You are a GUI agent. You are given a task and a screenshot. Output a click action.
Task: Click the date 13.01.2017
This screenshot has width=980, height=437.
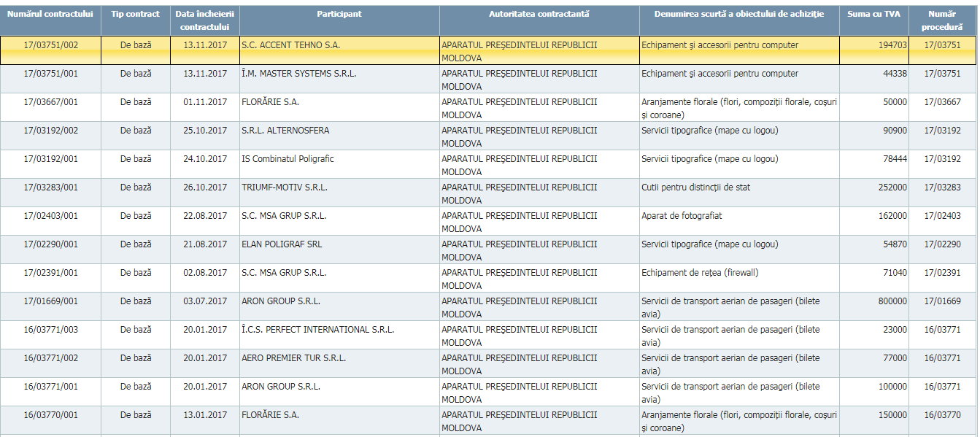205,415
